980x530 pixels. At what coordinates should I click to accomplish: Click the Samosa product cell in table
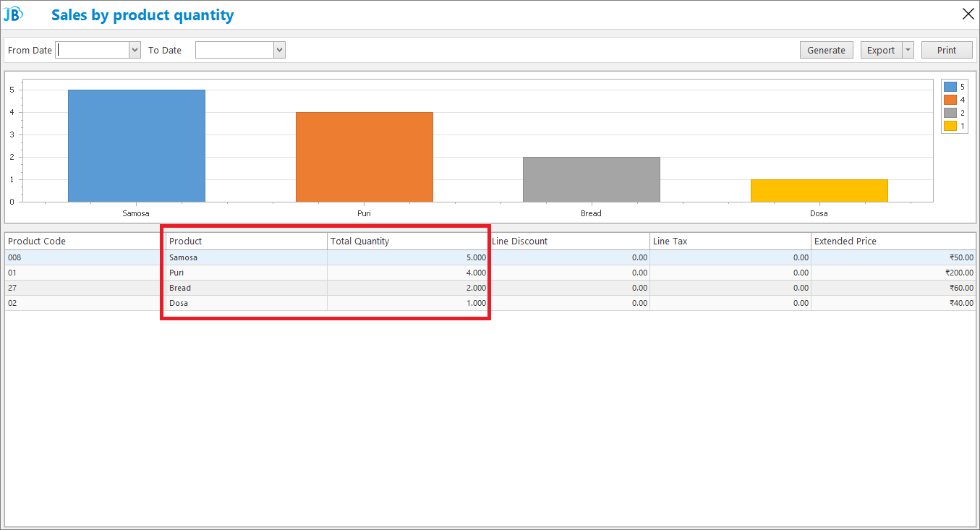[x=247, y=257]
